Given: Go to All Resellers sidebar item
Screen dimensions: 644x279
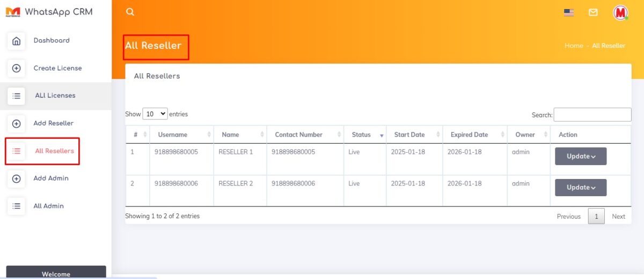Looking at the screenshot, I should tap(54, 151).
